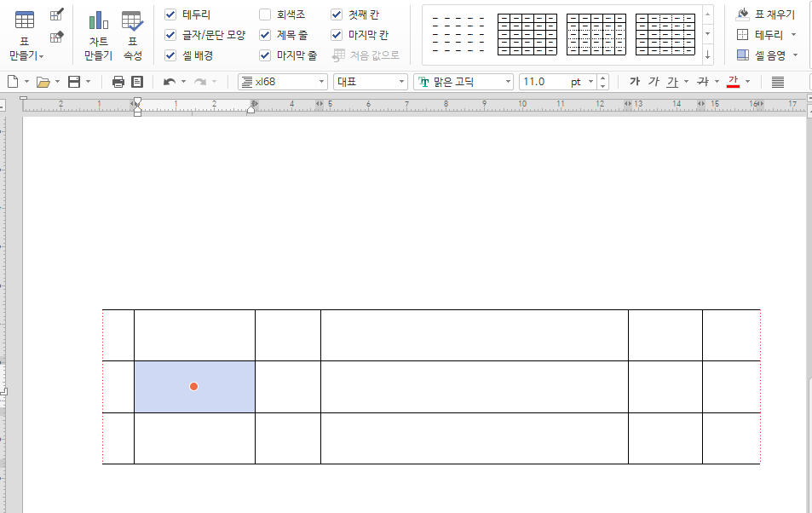
Task: Click 표 채우기 table fill button
Action: [765, 14]
